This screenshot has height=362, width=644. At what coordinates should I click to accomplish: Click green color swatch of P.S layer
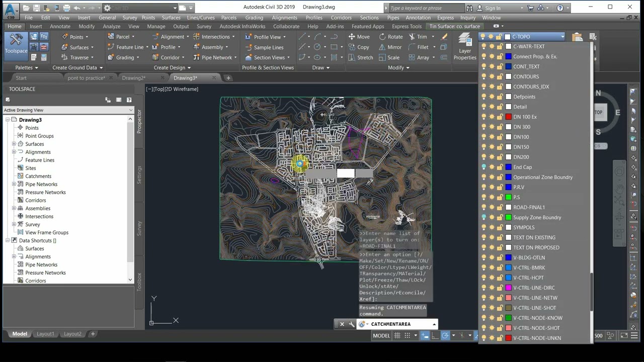pyautogui.click(x=508, y=197)
